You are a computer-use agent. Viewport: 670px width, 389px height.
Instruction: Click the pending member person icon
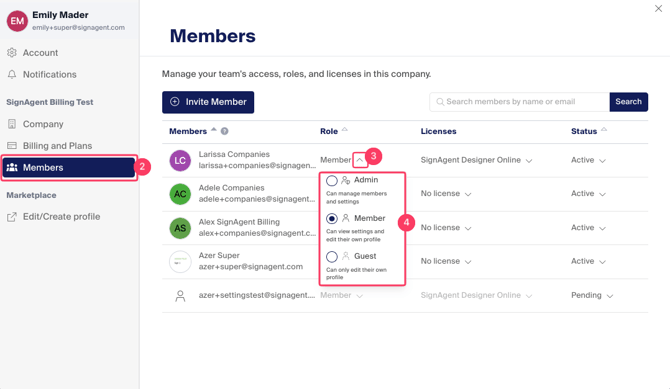(x=180, y=296)
